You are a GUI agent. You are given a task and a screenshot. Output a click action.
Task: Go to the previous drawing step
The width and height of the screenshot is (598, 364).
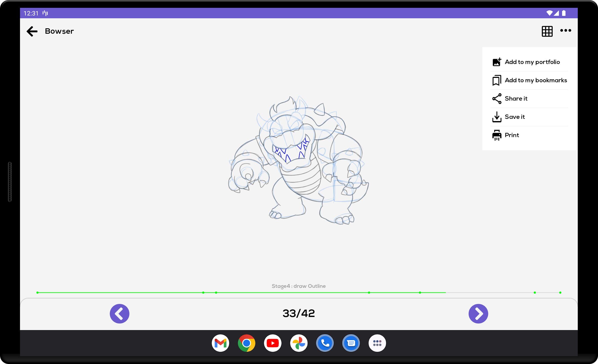tap(119, 313)
